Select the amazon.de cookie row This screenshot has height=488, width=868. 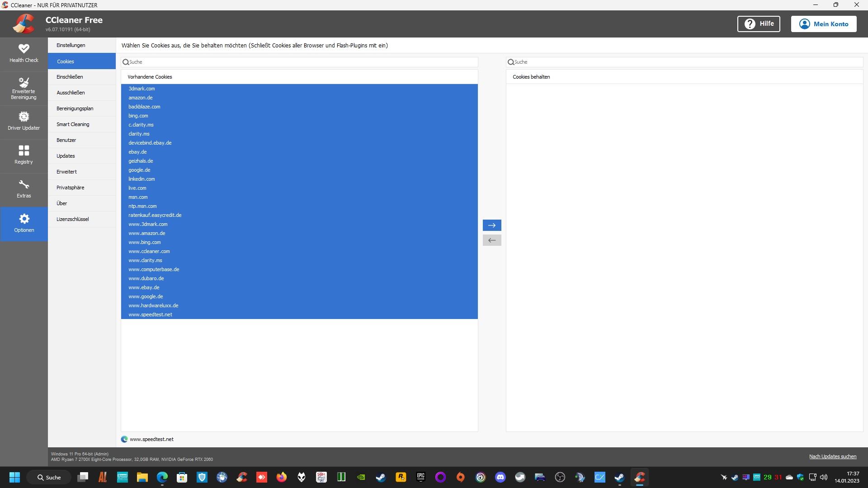(299, 98)
